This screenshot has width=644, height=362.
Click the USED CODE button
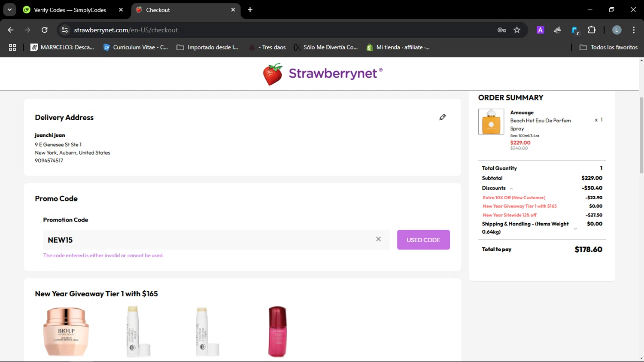(423, 240)
